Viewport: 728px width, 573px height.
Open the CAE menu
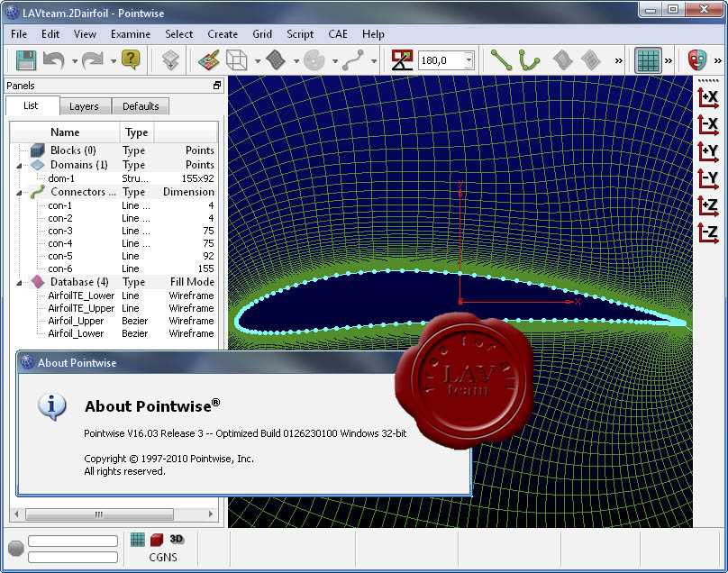[x=338, y=34]
